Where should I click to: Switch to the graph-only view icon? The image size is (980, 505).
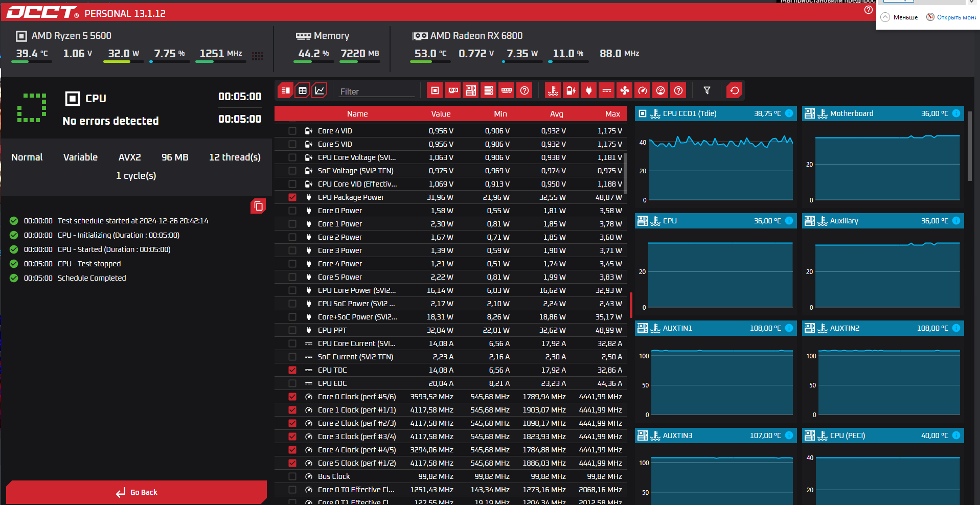320,90
